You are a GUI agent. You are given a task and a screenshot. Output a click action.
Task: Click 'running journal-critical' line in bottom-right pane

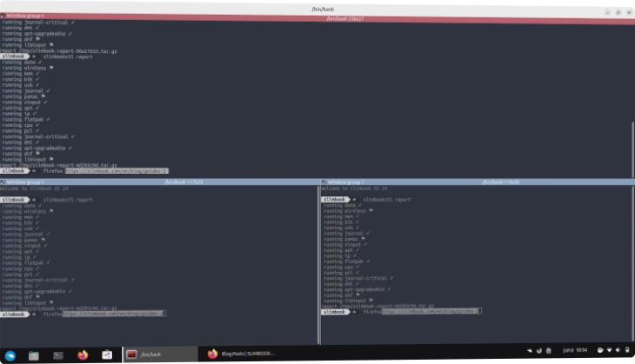pyautogui.click(x=358, y=278)
